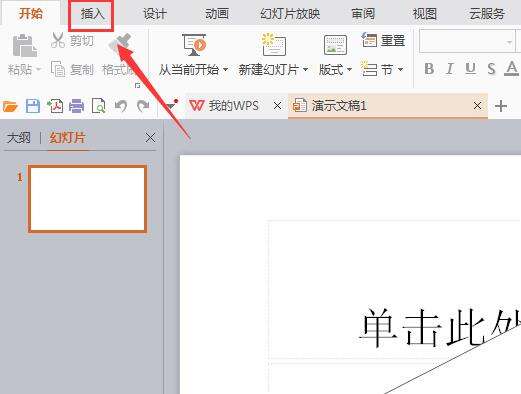
Task: Close the 演示文稿1 tab
Action: click(x=477, y=106)
